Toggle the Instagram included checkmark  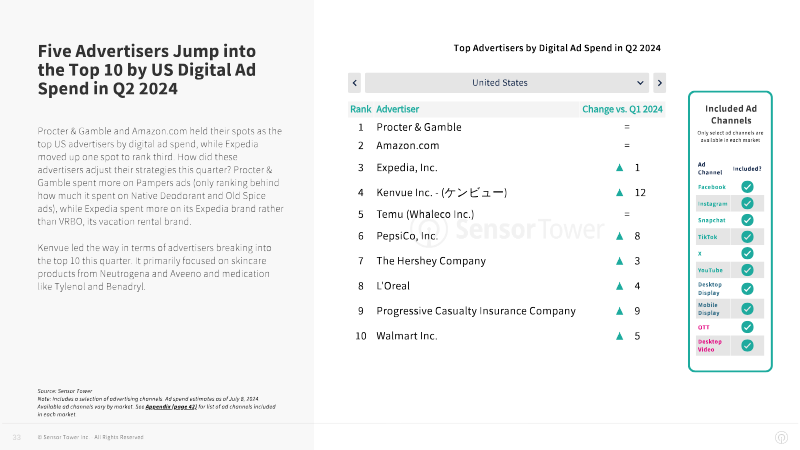pyautogui.click(x=747, y=203)
